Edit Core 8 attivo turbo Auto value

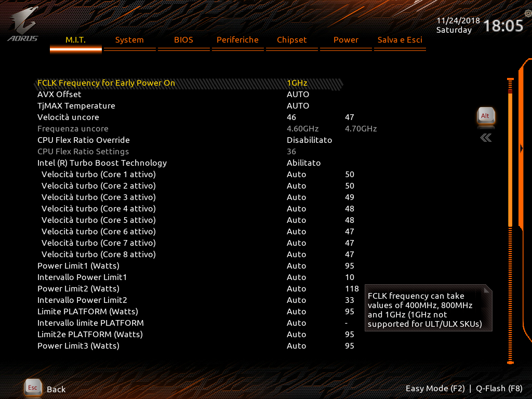coord(297,255)
